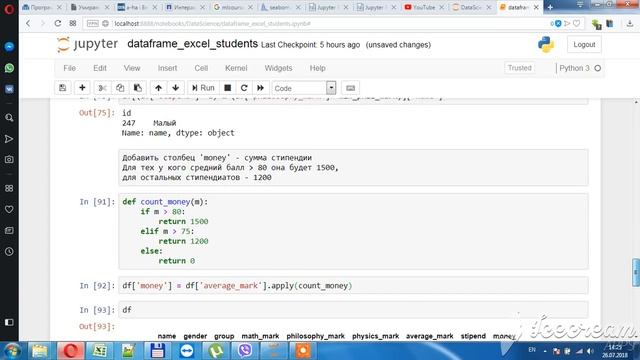Open Messenger in the Opera sidebar
640x360 pixels.
(9, 47)
